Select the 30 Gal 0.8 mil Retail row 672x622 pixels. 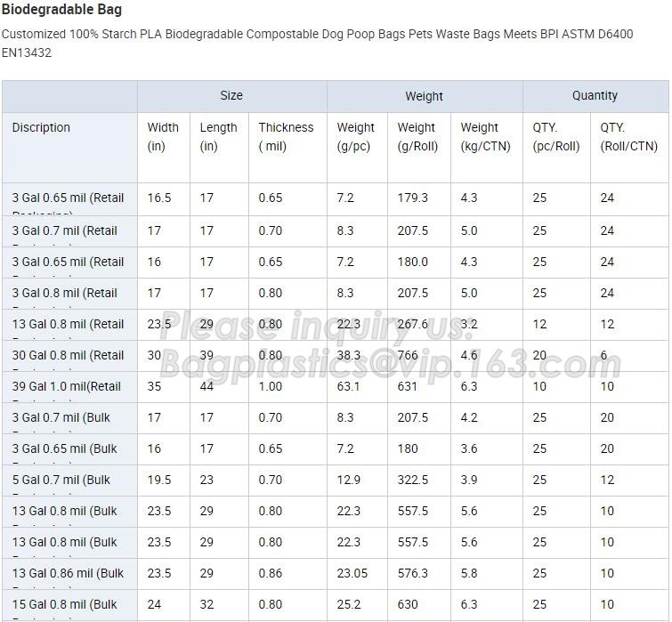point(336,356)
